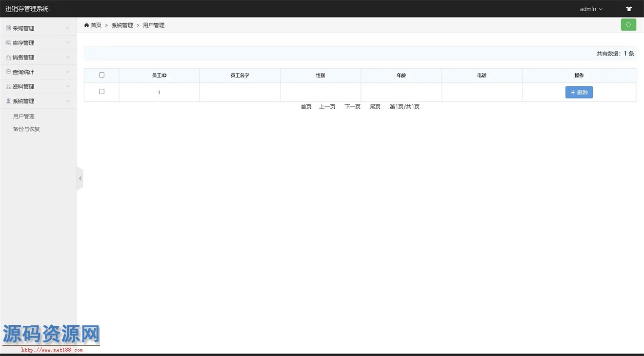Click 下一页 pagination link
The image size is (644, 356).
pyautogui.click(x=353, y=107)
